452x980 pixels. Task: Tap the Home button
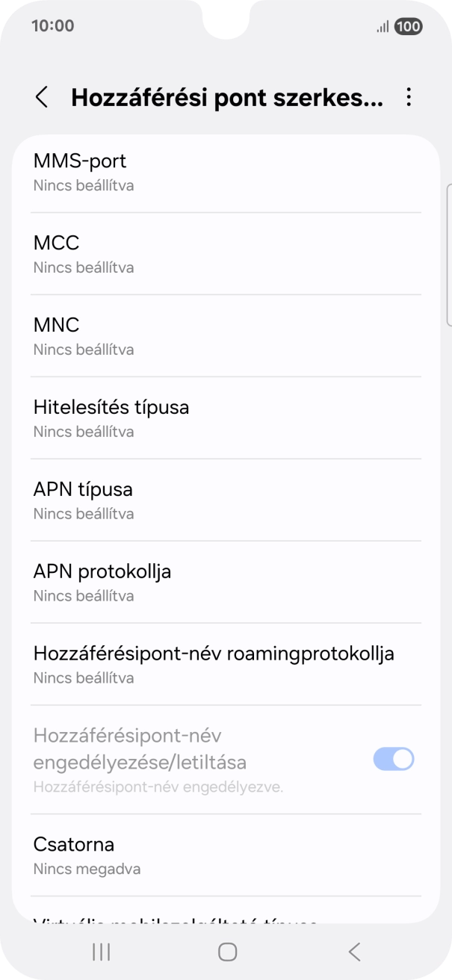click(x=226, y=952)
